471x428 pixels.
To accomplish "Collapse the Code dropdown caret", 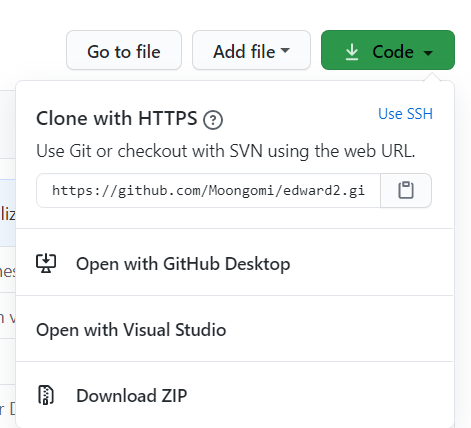I will (428, 53).
